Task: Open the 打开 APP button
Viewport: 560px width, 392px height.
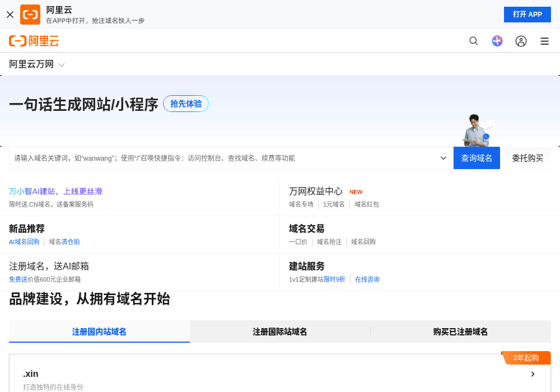Action: pos(527,15)
